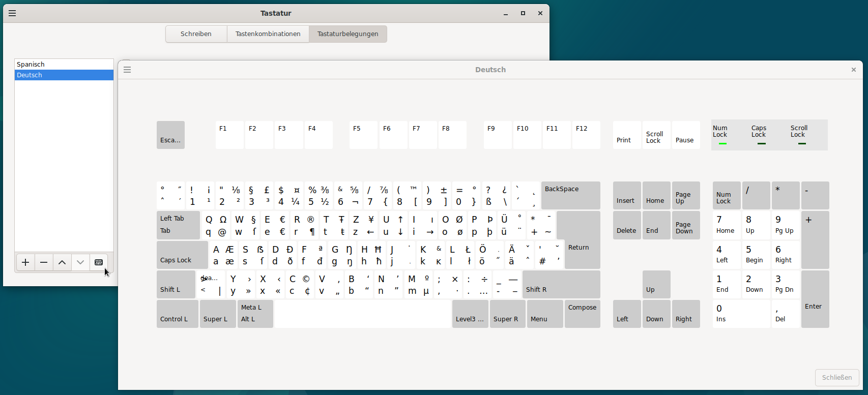868x395 pixels.
Task: Click the numpad plus key
Action: [815, 240]
